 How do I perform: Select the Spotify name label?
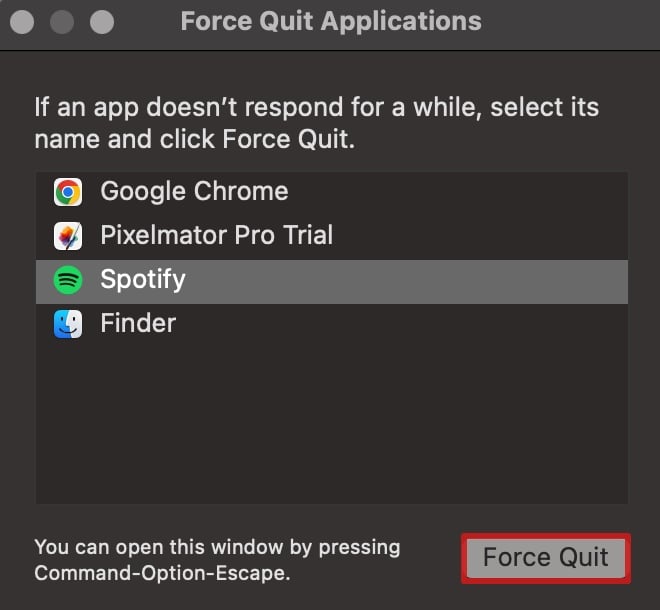(x=143, y=280)
